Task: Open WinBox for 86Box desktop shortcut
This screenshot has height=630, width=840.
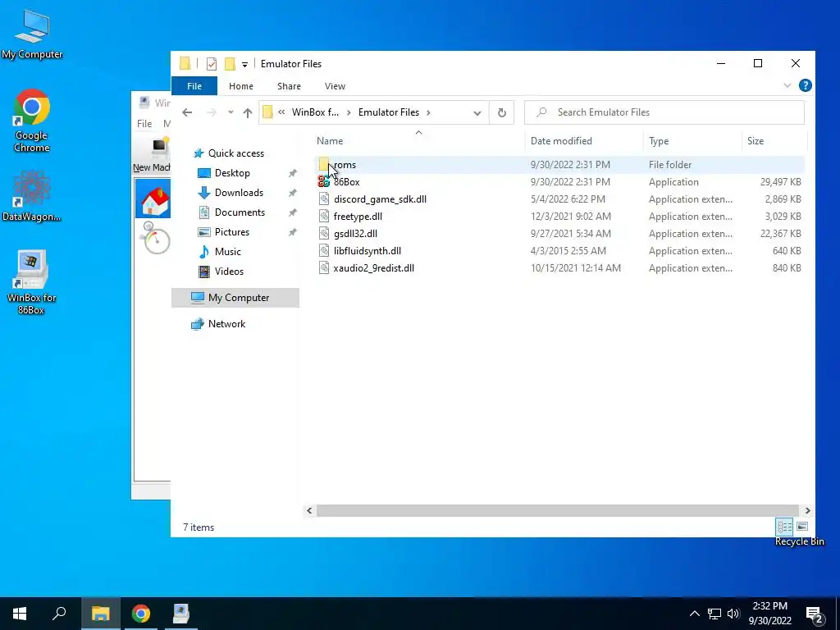Action: [32, 282]
